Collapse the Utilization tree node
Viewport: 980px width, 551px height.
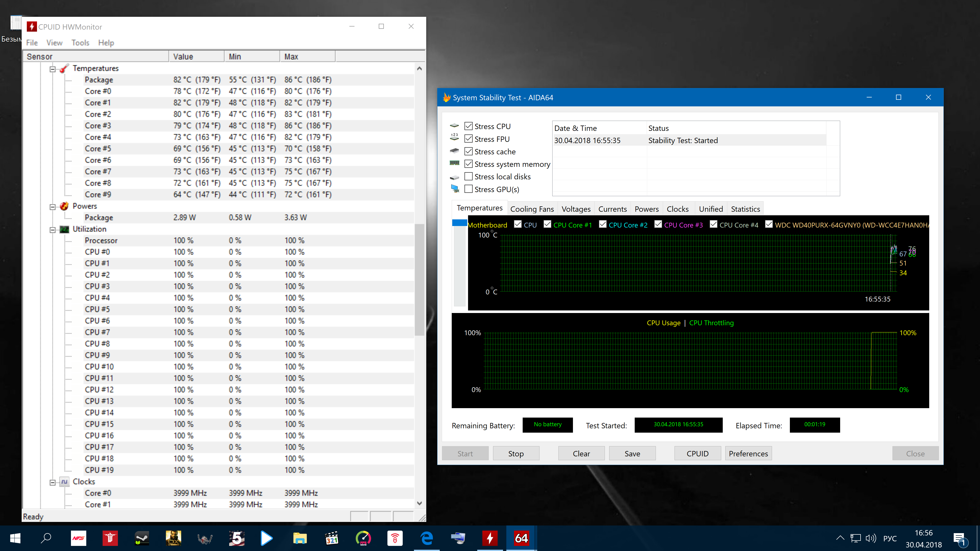(x=53, y=230)
